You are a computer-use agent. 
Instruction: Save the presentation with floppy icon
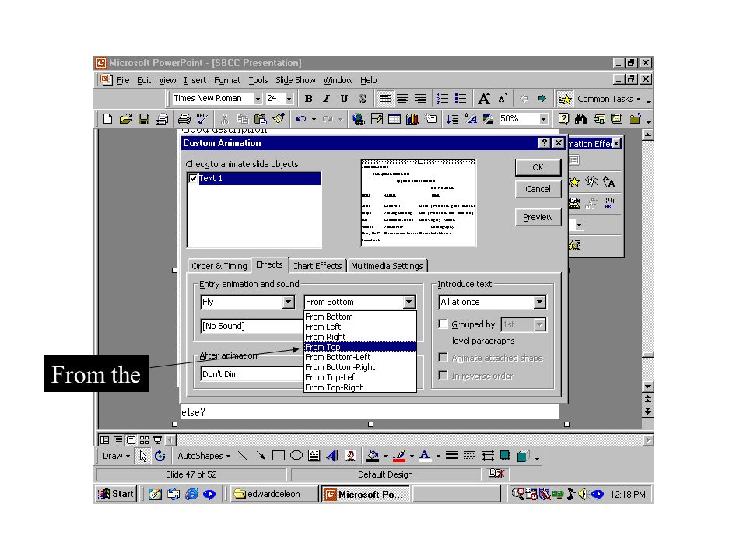pyautogui.click(x=143, y=118)
